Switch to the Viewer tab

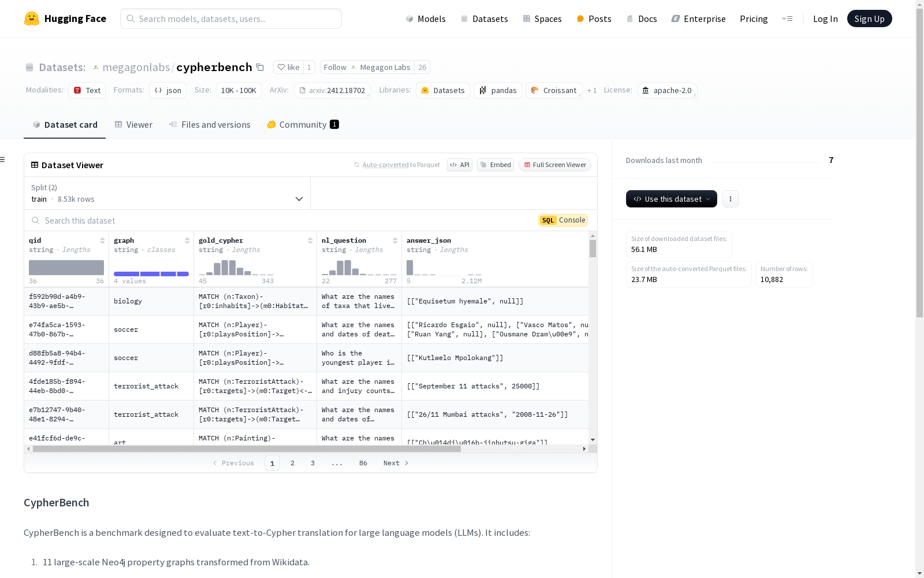[x=133, y=125]
